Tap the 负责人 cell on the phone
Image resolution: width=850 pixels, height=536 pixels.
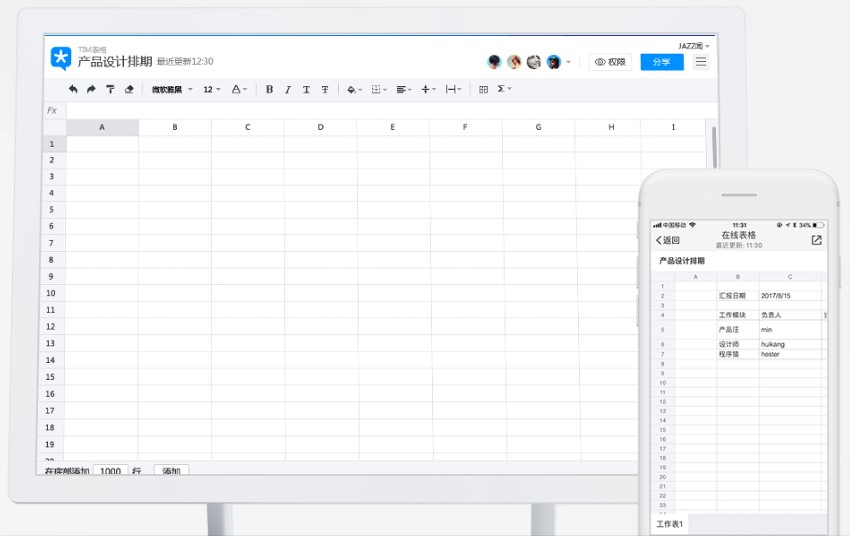(790, 315)
